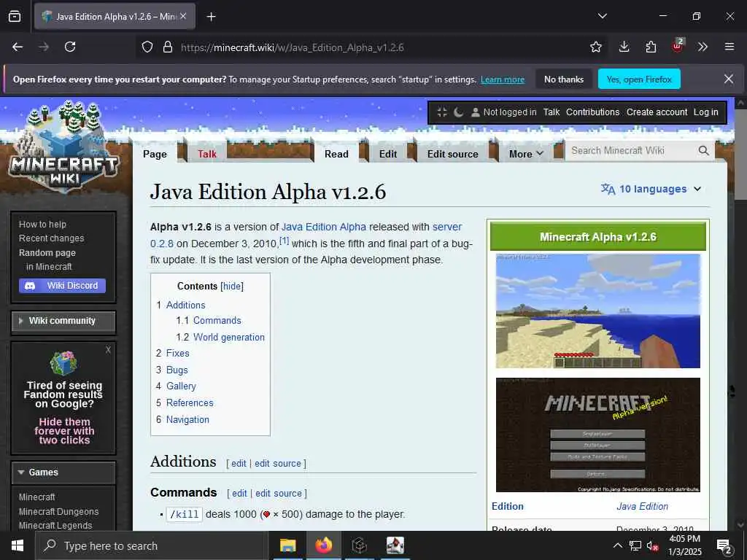Go back with the browser back arrow
747x560 pixels.
pyautogui.click(x=18, y=47)
